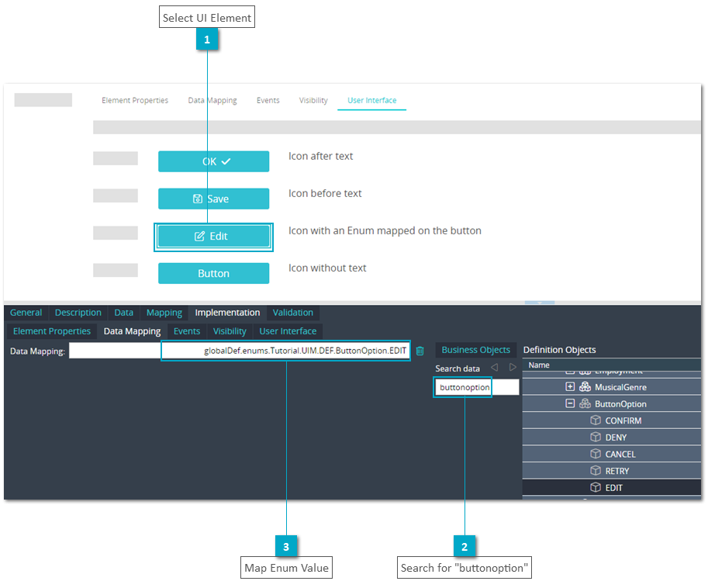Open Visibility sub-tab in dark panel
This screenshot has height=588, width=708.
pos(230,331)
